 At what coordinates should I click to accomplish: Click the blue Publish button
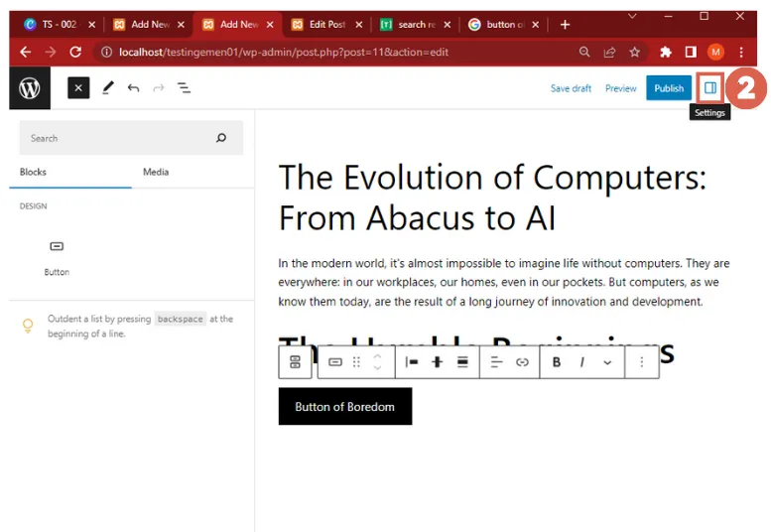pyautogui.click(x=669, y=88)
